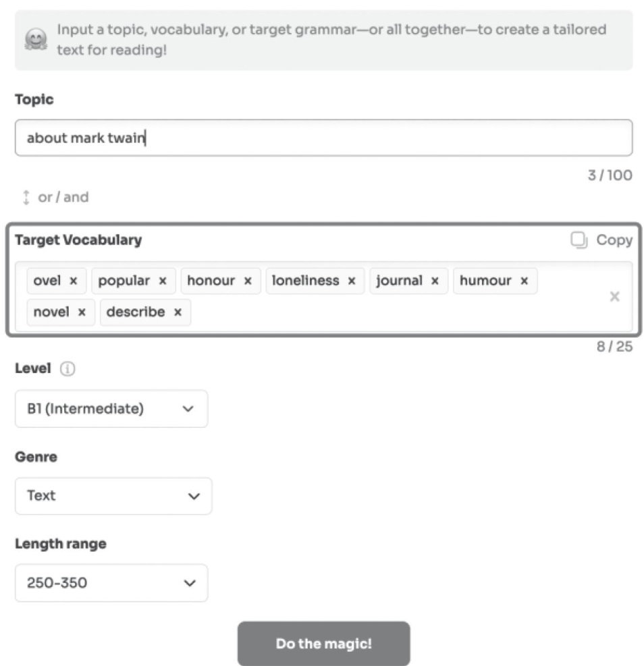Screen dimensions: 644x666
Task: Open the Level info icon
Action: (x=68, y=368)
